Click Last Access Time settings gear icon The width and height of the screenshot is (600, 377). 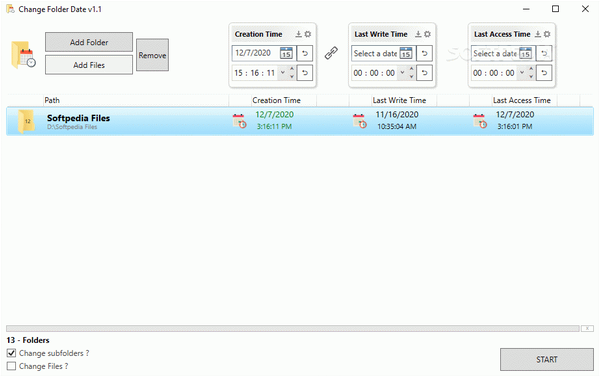(547, 34)
